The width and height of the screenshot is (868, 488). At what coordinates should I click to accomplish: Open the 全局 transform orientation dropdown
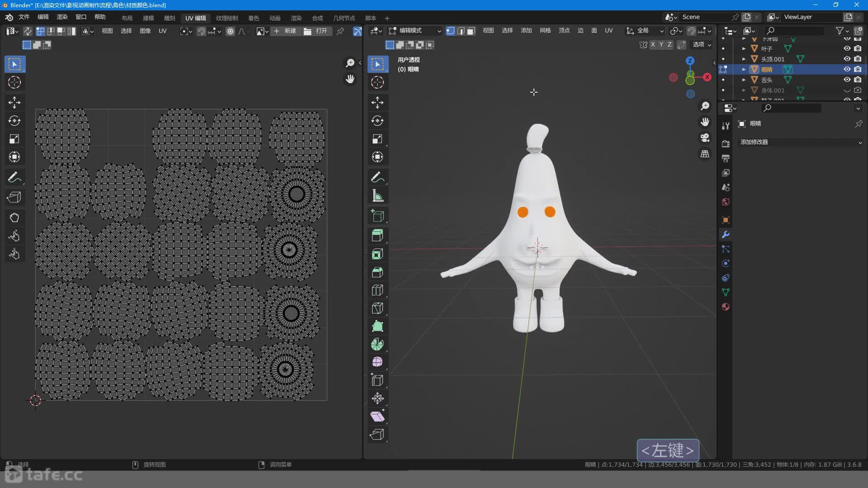point(645,31)
